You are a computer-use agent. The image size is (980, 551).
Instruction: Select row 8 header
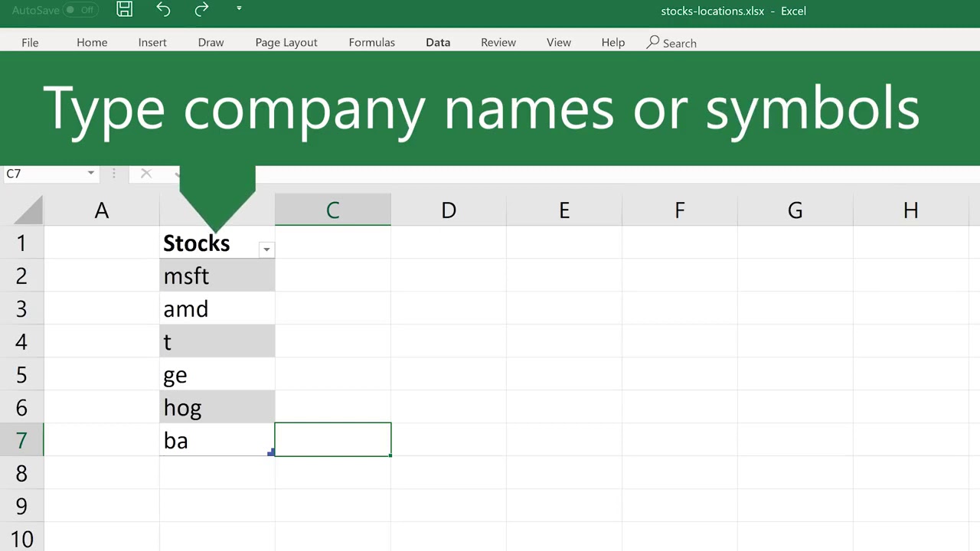coord(21,473)
